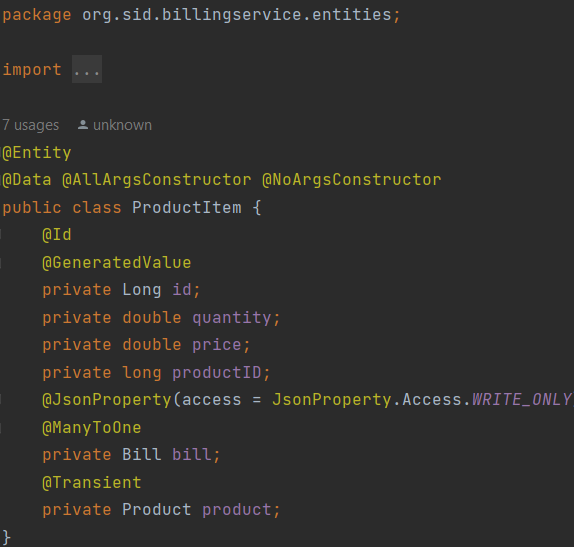Click the @Transient annotation

coord(92,483)
